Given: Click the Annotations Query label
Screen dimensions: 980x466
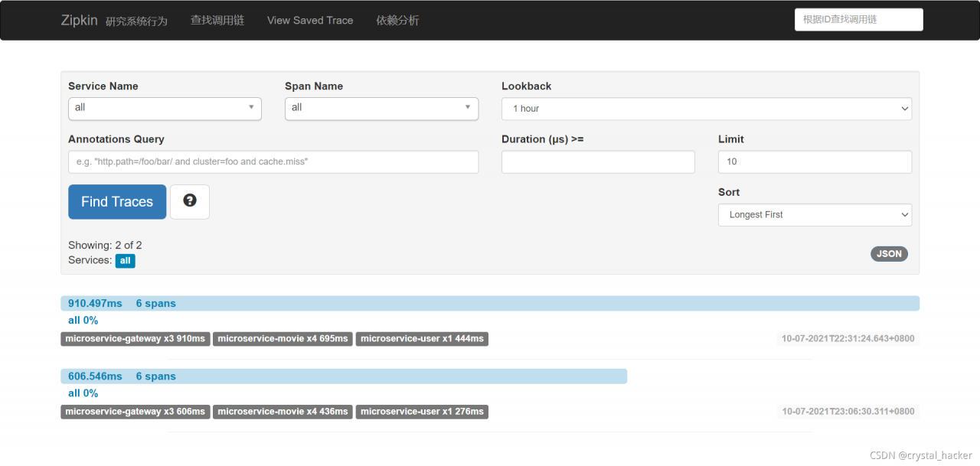Looking at the screenshot, I should (x=116, y=139).
